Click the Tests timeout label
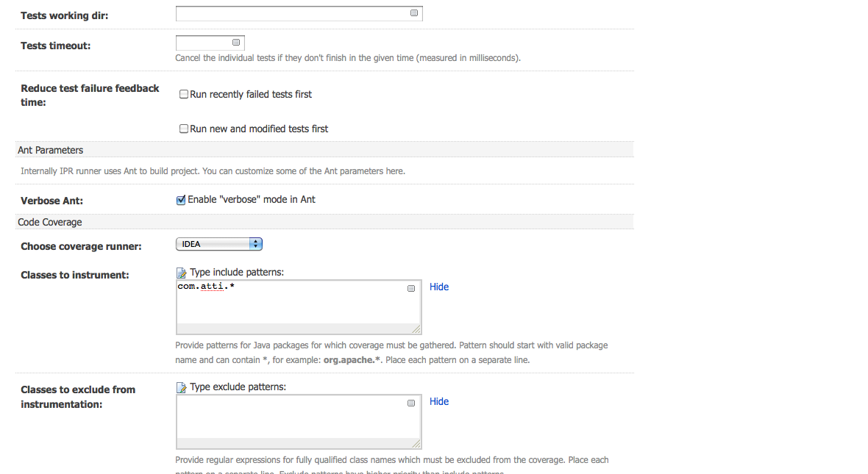This screenshot has height=474, width=868. point(55,46)
